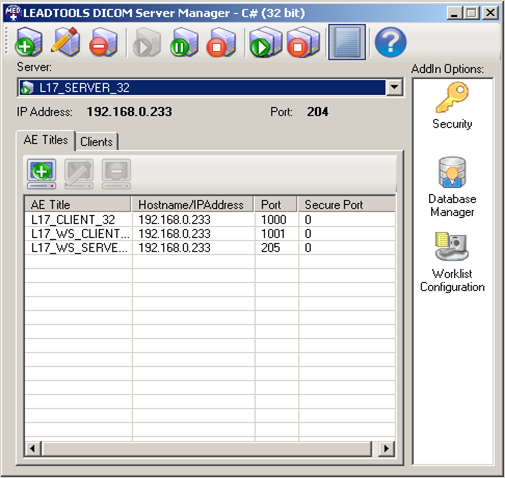Click the disabled Remove AE Title icon
The image size is (505, 478).
pyautogui.click(x=116, y=174)
